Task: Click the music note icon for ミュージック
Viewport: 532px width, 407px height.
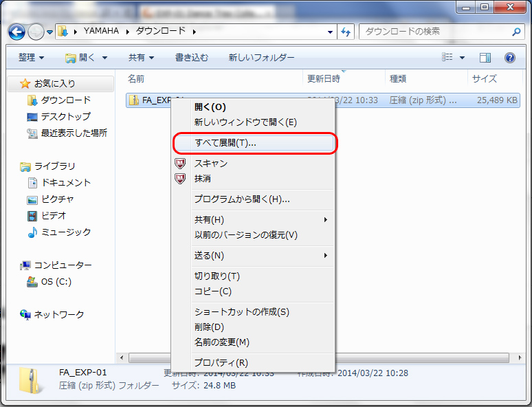Action: (32, 232)
